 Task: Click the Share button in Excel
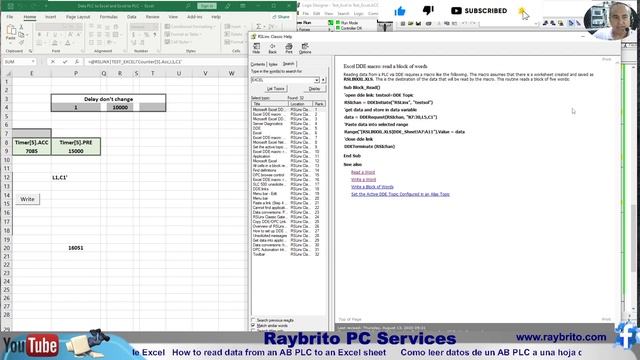(x=281, y=17)
